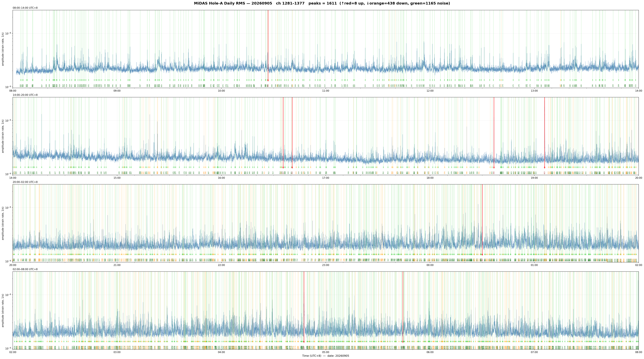644x359 pixels.
Task: Click the amplitude y-axis label of the 08:00–14:00 panel
Action: click(x=3, y=49)
